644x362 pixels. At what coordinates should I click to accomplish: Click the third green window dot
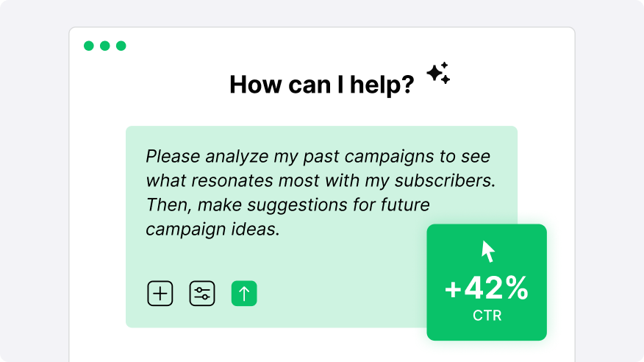point(121,46)
